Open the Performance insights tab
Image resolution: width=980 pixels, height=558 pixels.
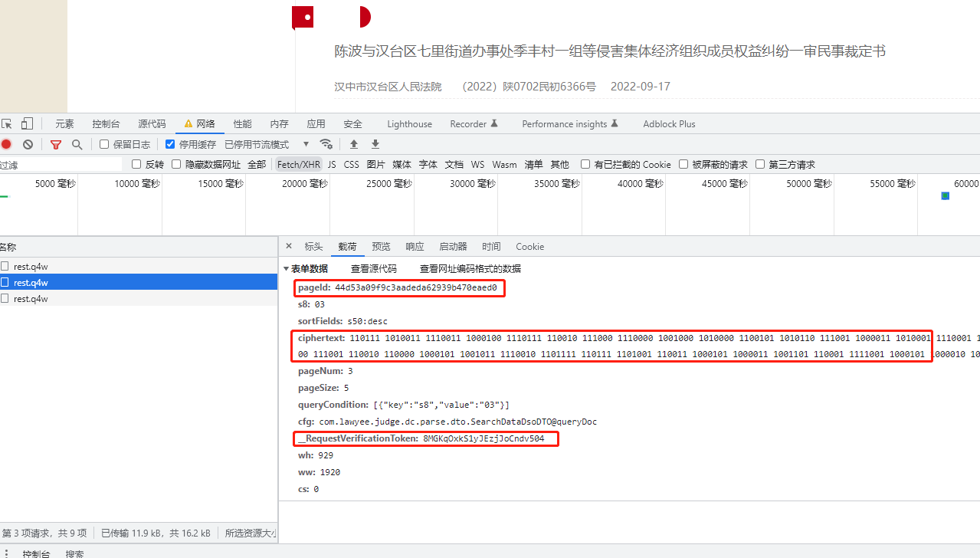click(x=570, y=123)
